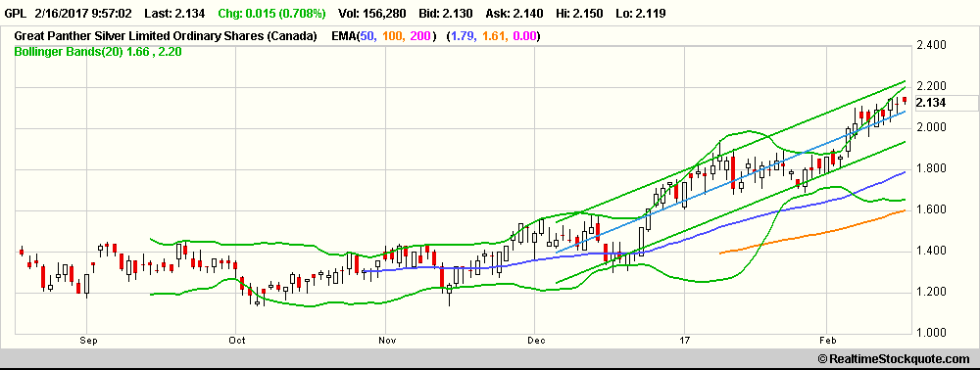
Task: Open the RealtimeStockquote.com link
Action: (x=894, y=358)
